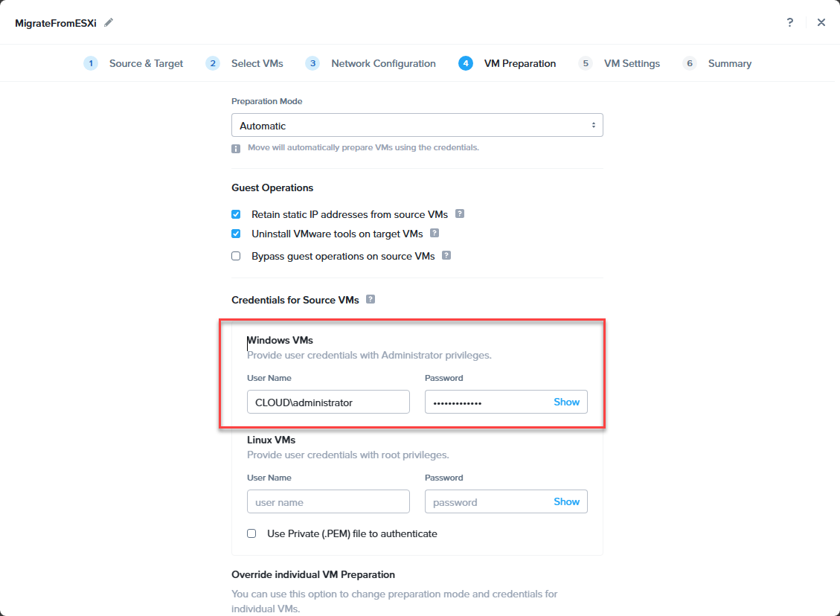The width and height of the screenshot is (840, 616).
Task: Jump to the Summary step
Action: click(x=729, y=63)
